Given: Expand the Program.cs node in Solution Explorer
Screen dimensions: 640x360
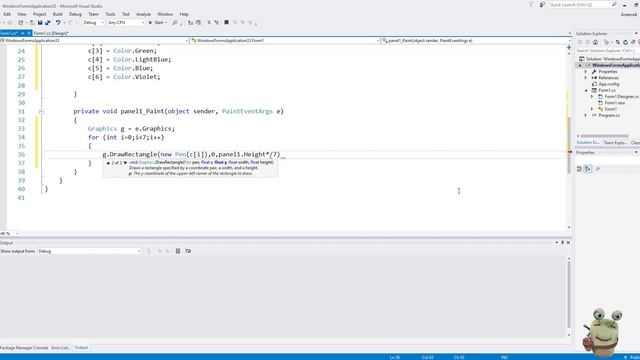Looking at the screenshot, I should point(586,116).
